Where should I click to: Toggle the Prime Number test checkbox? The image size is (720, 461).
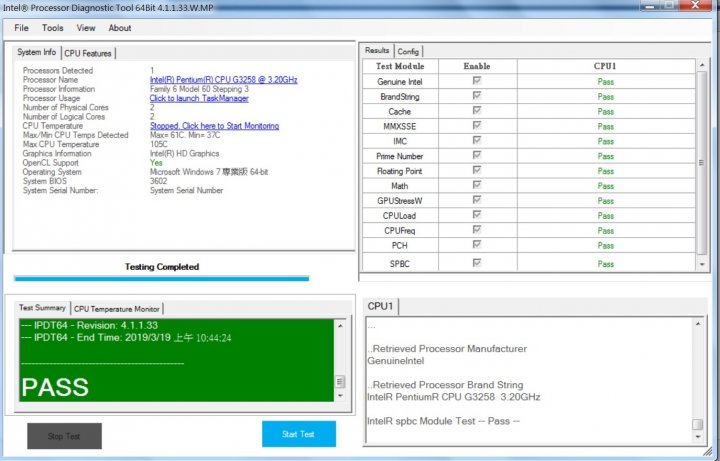pos(477,155)
